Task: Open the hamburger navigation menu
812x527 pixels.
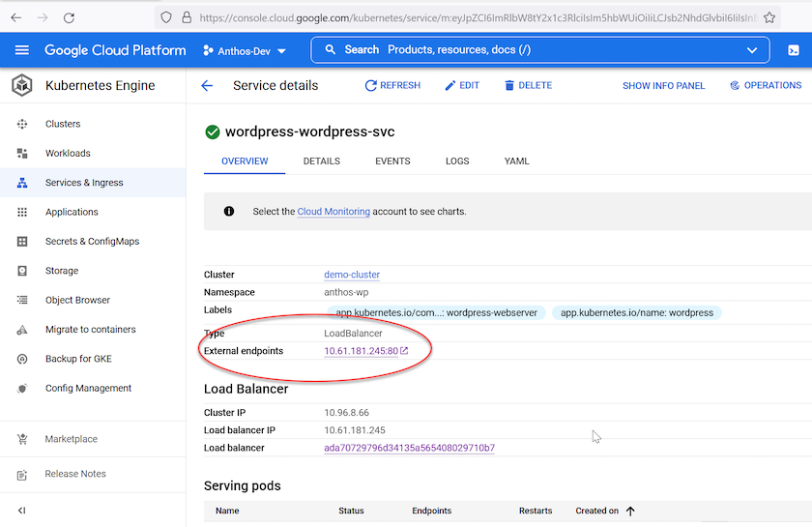Action: point(21,50)
